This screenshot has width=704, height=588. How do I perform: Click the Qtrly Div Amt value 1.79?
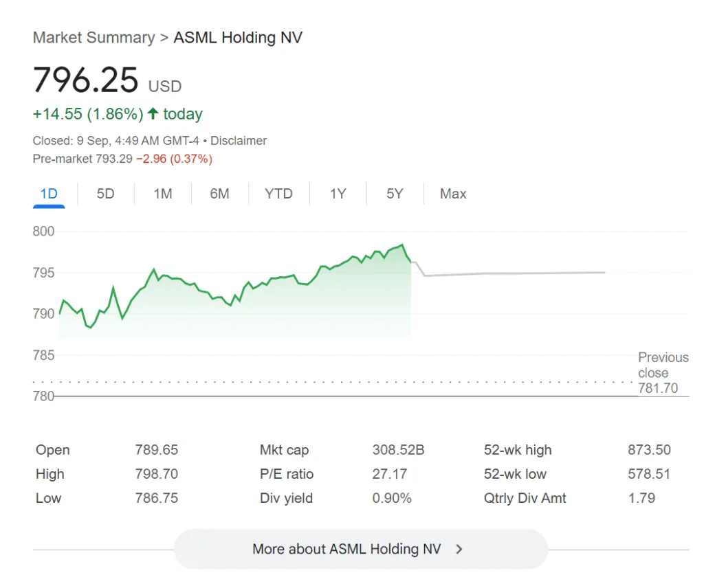[x=641, y=498]
